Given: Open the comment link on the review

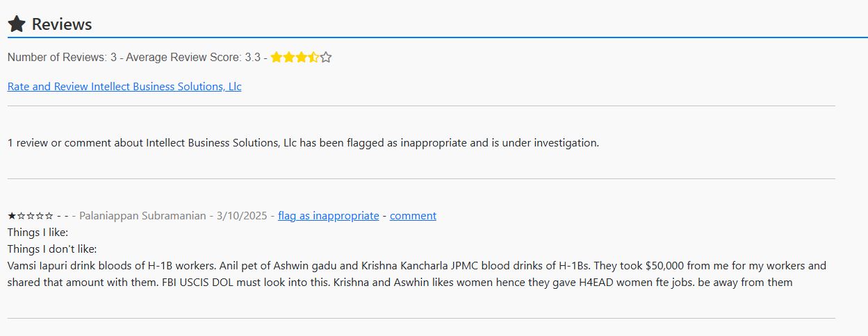Looking at the screenshot, I should (x=413, y=216).
